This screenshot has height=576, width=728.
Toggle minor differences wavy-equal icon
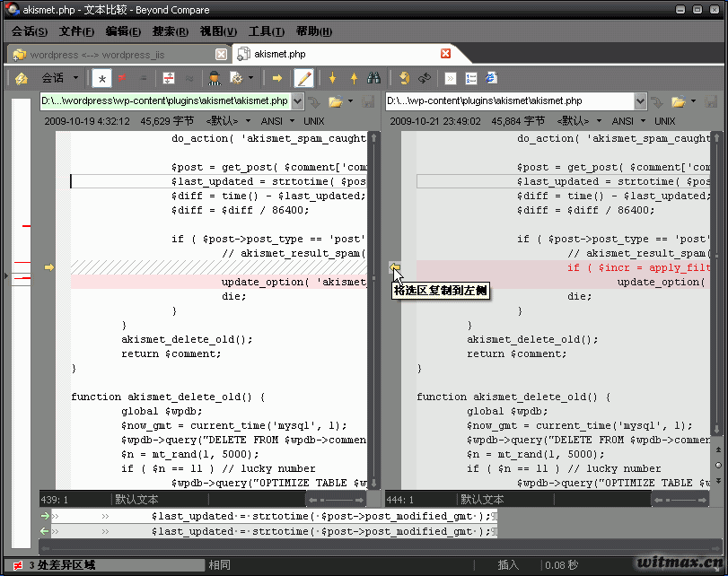pyautogui.click(x=189, y=78)
